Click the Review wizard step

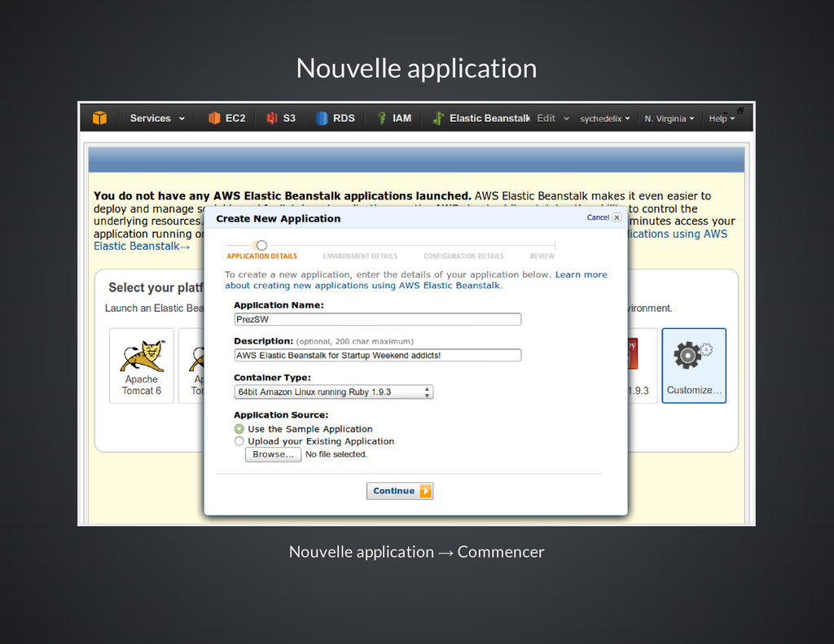pos(542,256)
